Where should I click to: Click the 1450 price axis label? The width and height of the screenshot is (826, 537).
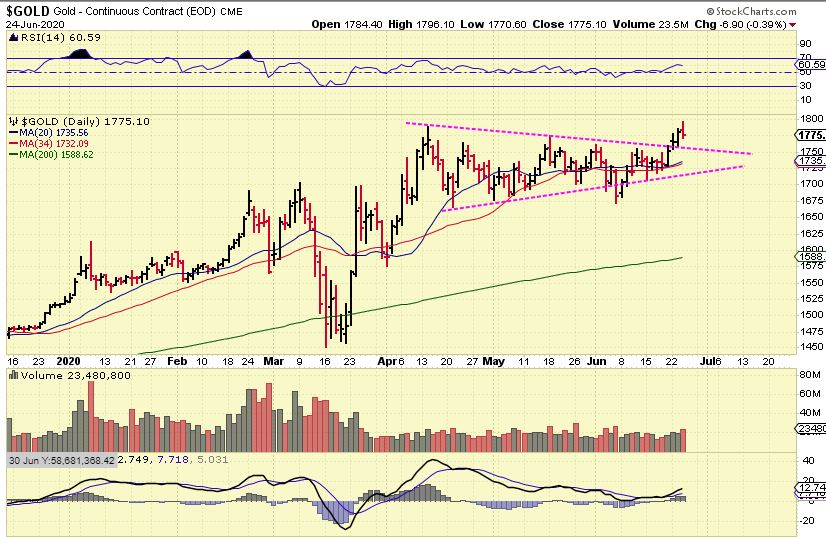point(811,347)
